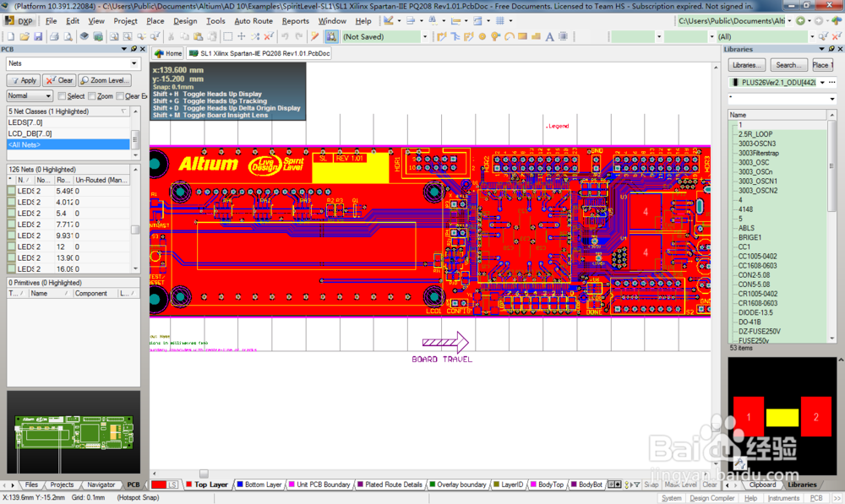Image resolution: width=845 pixels, height=504 pixels.
Task: Tick the checkbox of the 9.931 LEDS net
Action: [11, 236]
